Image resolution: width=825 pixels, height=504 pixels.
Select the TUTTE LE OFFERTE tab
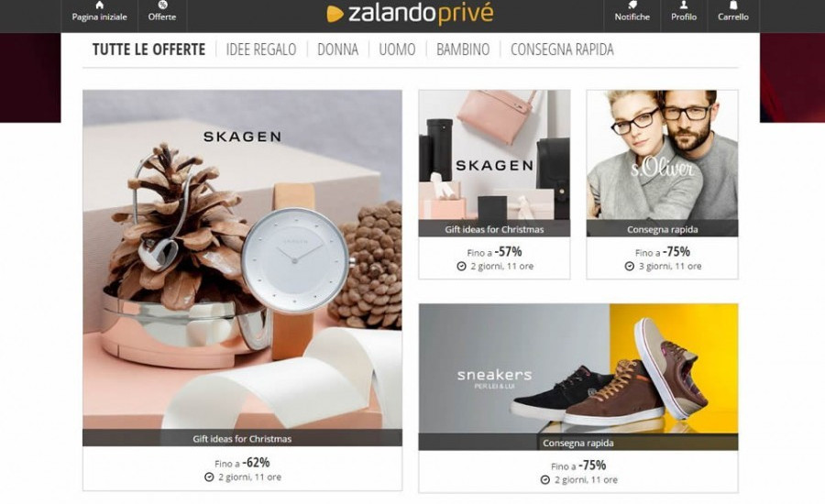tap(148, 49)
